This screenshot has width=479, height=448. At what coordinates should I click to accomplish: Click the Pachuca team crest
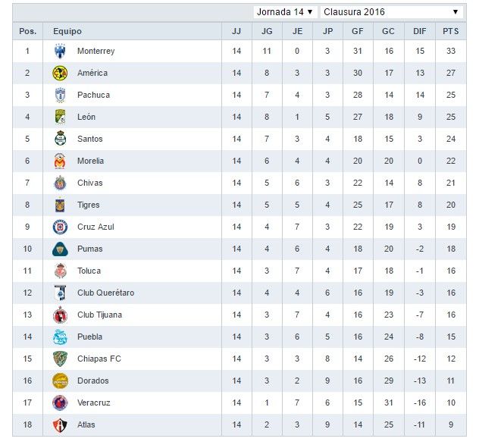click(60, 96)
